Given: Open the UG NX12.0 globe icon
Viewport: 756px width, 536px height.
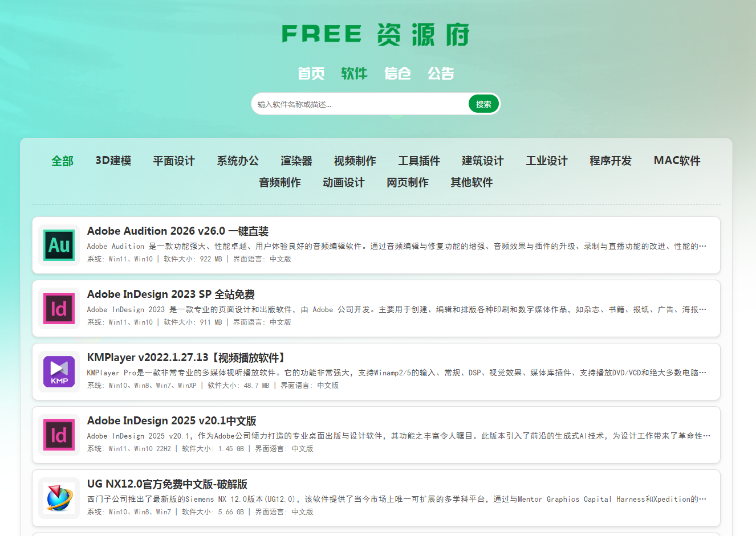Looking at the screenshot, I should point(59,498).
